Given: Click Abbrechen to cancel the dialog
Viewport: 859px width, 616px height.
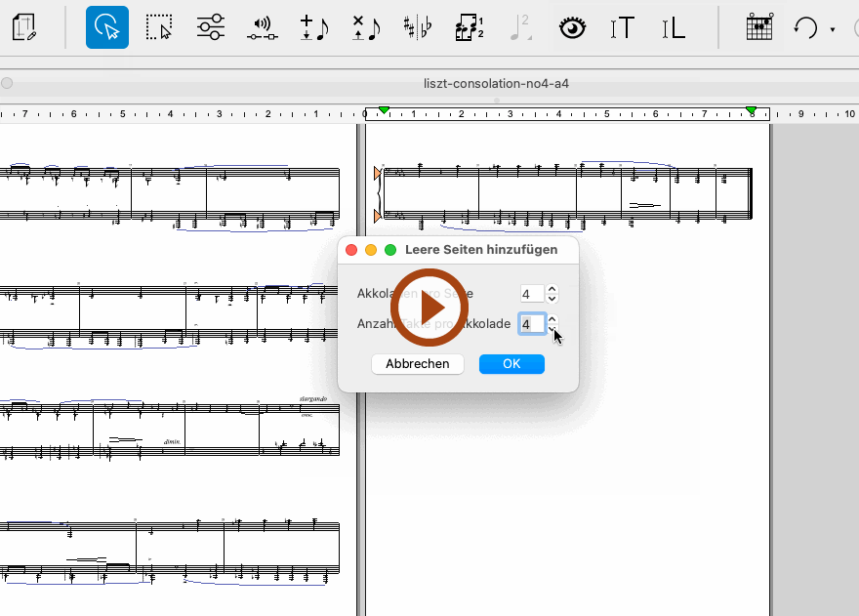Looking at the screenshot, I should click(418, 364).
